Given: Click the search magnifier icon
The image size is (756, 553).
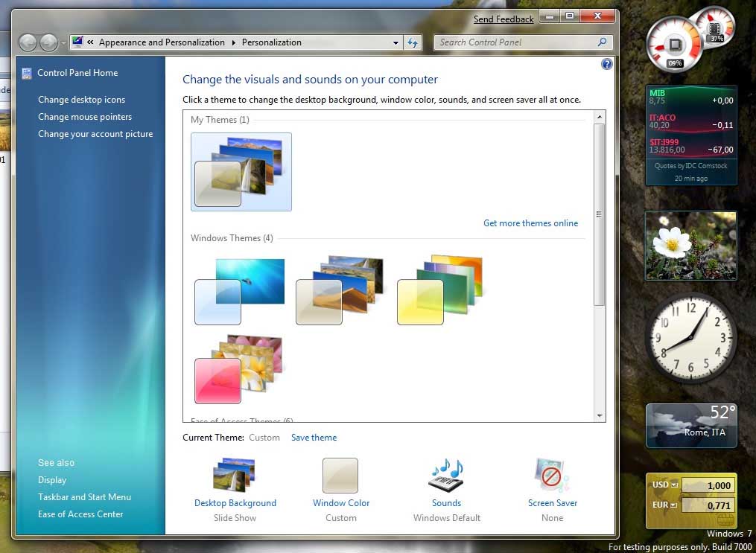Looking at the screenshot, I should (x=603, y=42).
